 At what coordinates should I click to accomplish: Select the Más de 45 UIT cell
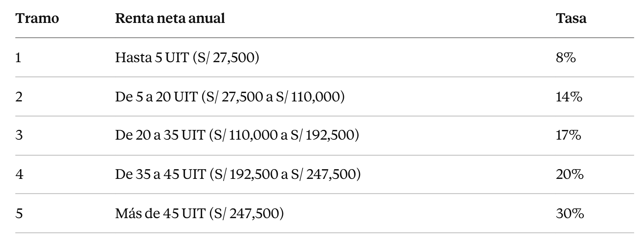coord(199,213)
